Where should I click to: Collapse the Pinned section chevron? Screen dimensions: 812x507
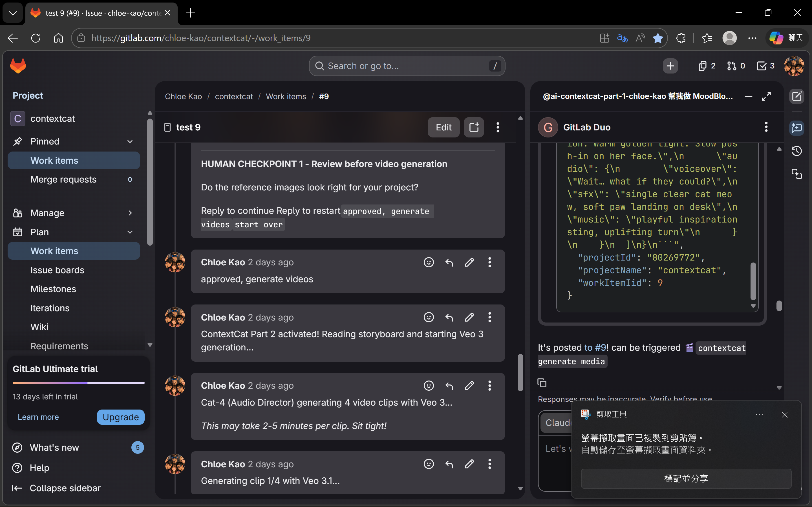130,141
